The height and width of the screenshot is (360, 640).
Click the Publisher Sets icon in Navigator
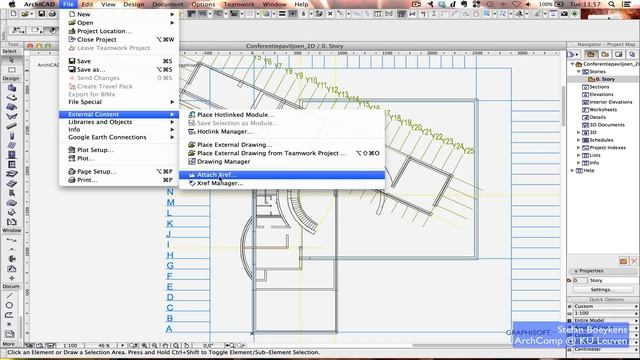632,54
